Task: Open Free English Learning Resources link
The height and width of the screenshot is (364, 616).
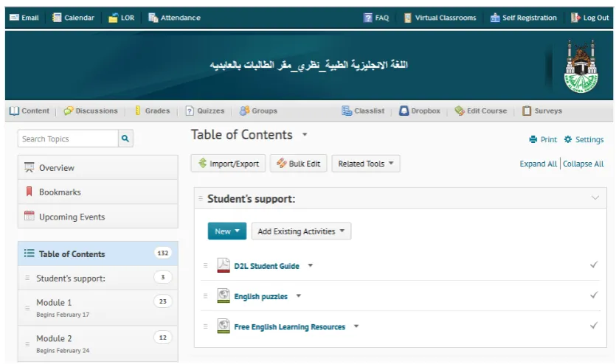Action: pos(289,326)
